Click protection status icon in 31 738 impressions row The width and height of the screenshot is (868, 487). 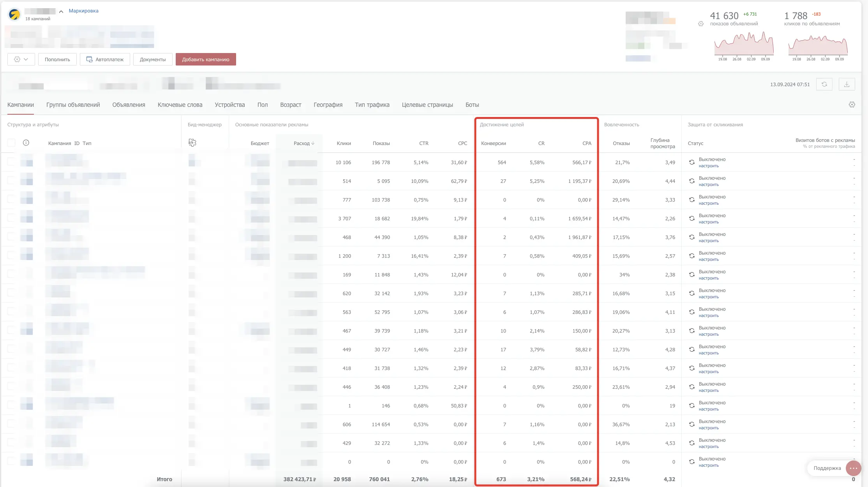(x=692, y=368)
